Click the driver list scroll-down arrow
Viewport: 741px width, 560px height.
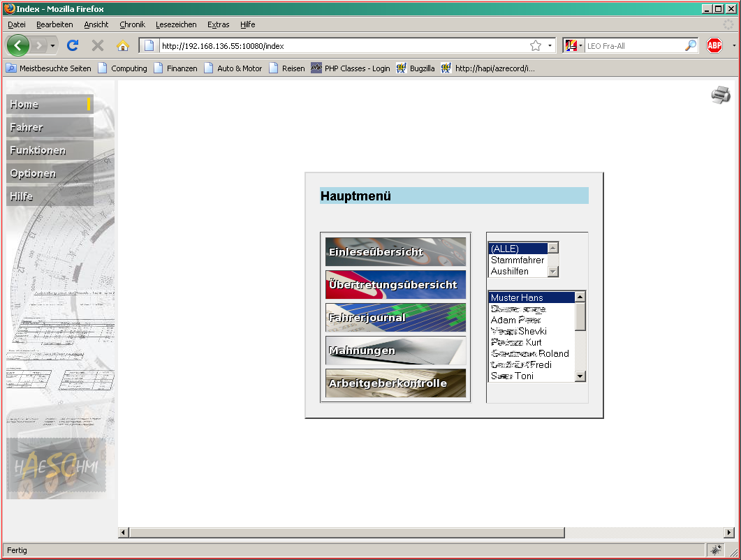click(580, 376)
